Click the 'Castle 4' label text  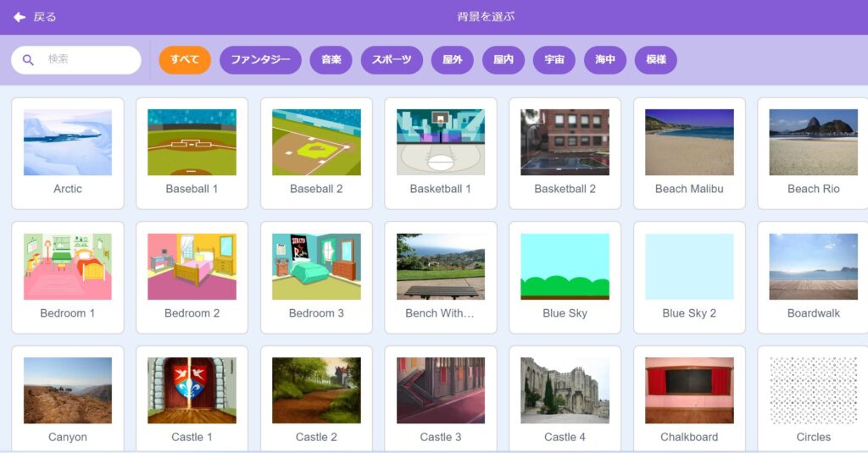pos(565,437)
